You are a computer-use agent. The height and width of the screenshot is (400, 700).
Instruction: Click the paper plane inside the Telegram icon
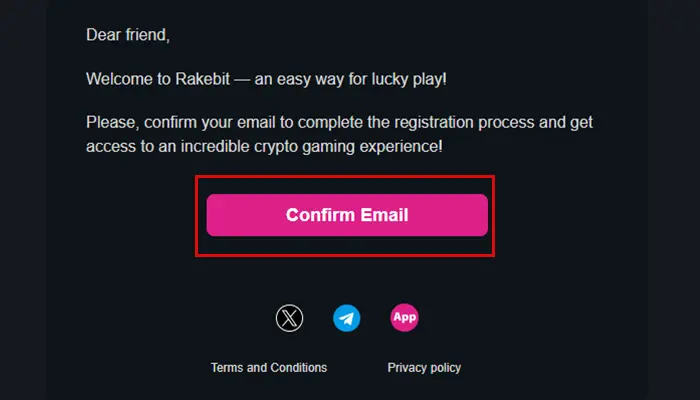pos(346,319)
